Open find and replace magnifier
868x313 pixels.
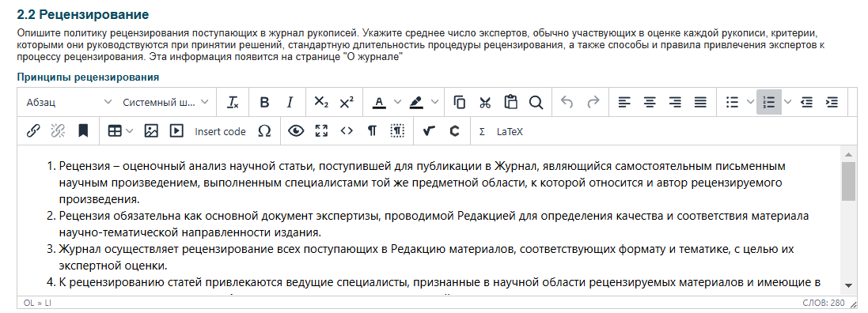(x=536, y=102)
